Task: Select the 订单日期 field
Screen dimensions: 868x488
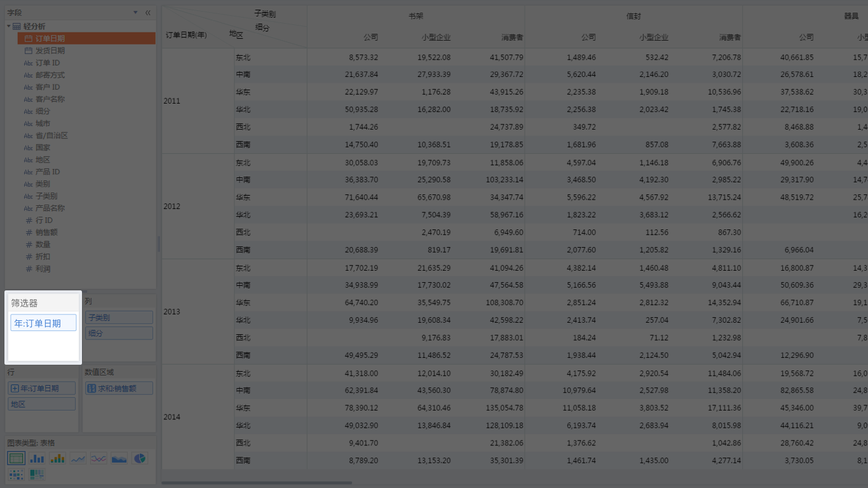Action: [86, 38]
